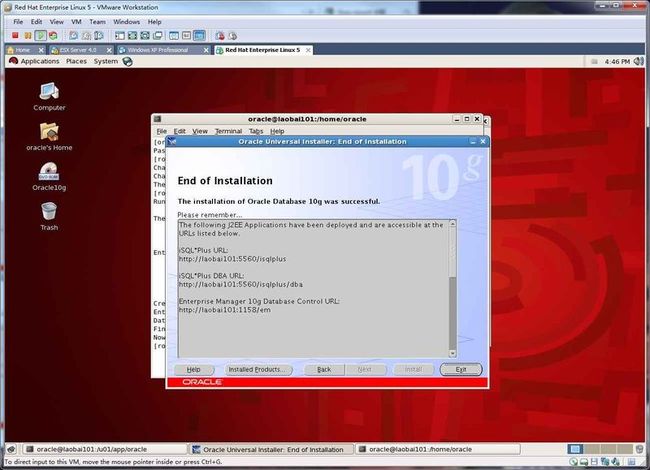Viewport: 650px width, 470px height.
Task: Open the VMware Windows menu
Action: click(x=126, y=22)
